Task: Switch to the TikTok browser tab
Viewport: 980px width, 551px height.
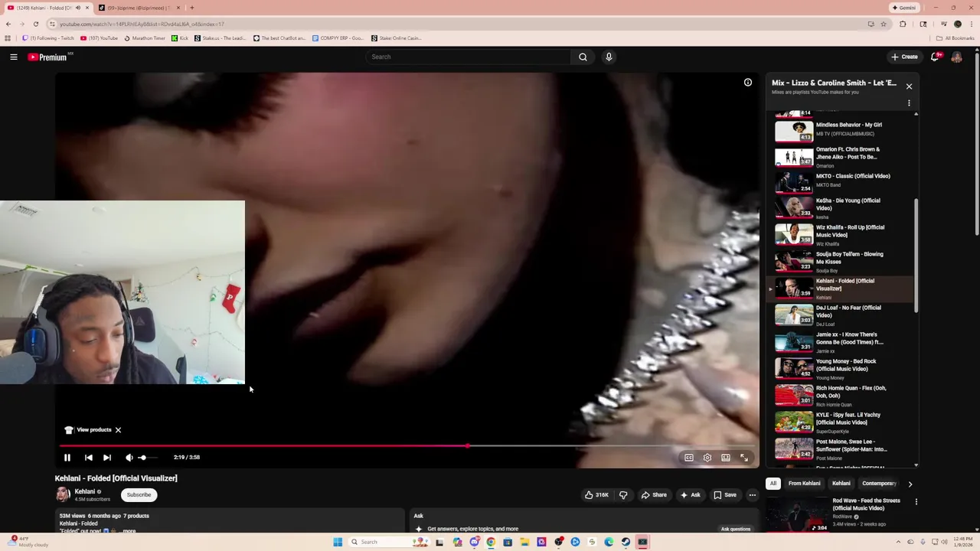Action: (x=138, y=8)
